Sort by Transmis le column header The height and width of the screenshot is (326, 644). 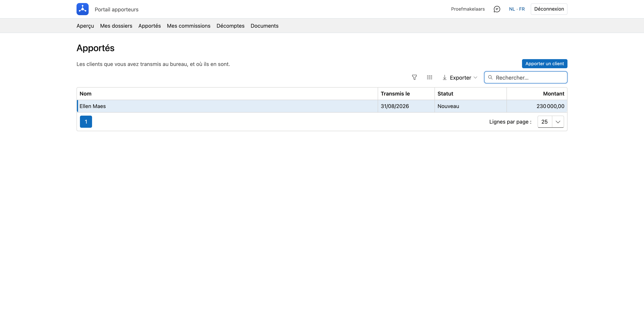click(406, 94)
